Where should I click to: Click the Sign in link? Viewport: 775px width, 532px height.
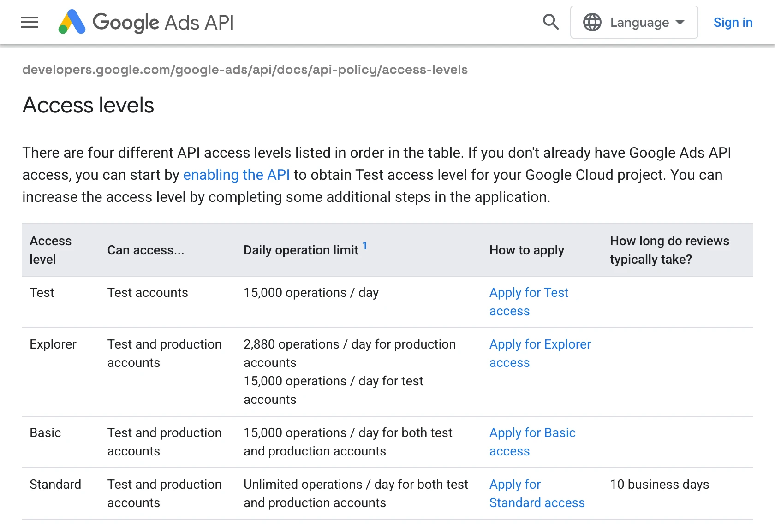point(733,22)
